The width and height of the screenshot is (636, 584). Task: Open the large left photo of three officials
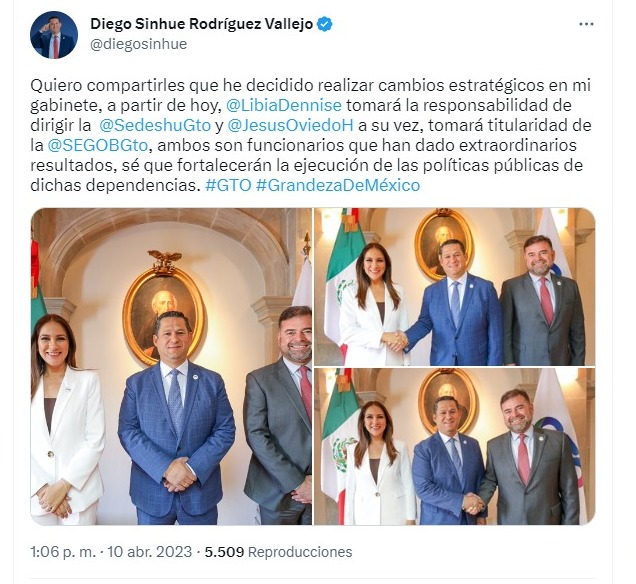point(171,367)
